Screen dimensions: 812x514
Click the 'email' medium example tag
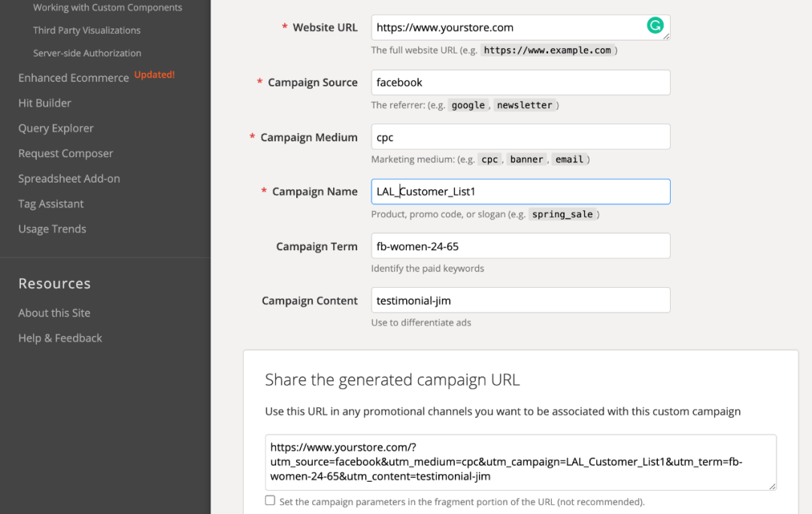[x=569, y=159]
